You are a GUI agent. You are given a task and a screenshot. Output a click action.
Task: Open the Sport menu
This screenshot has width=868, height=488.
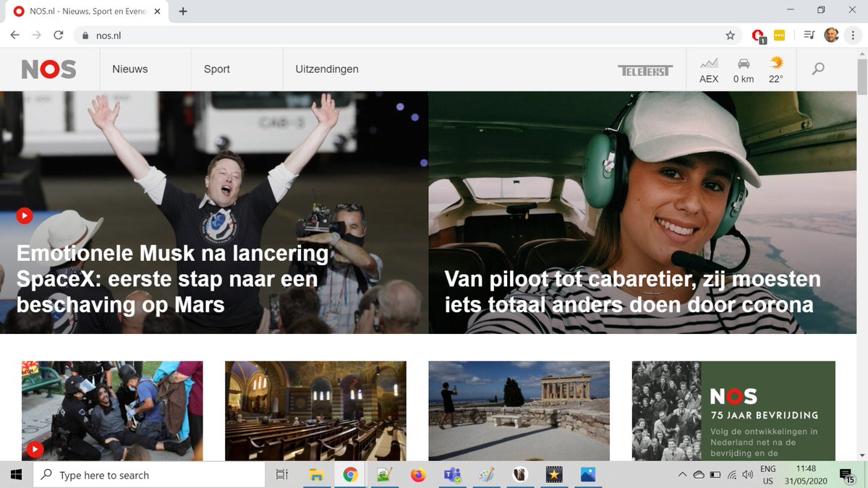217,69
